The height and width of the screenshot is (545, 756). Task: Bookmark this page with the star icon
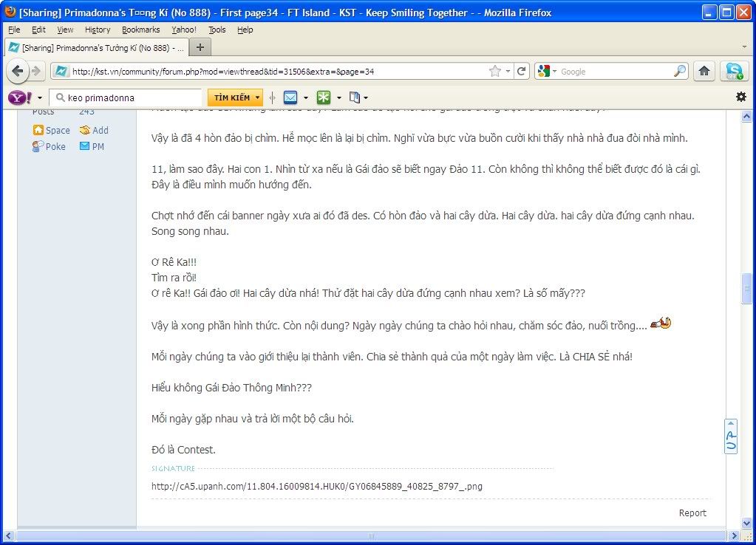[x=494, y=72]
